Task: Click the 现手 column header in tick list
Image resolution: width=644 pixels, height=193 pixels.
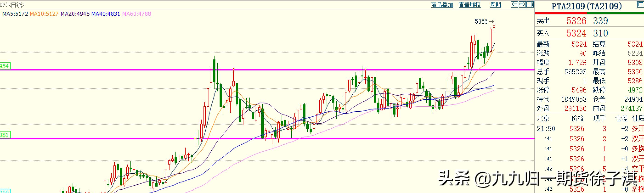Action: tap(599, 118)
